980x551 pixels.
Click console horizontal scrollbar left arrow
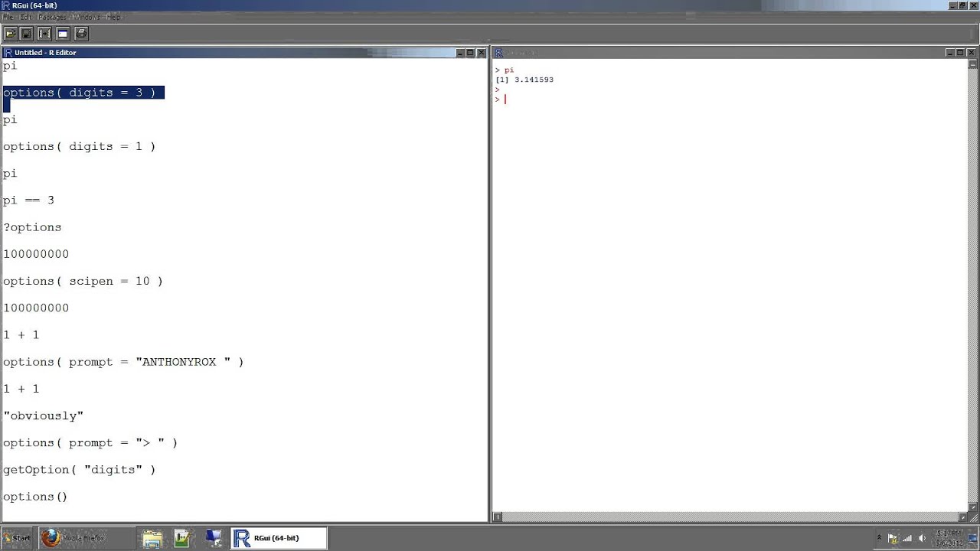click(497, 517)
